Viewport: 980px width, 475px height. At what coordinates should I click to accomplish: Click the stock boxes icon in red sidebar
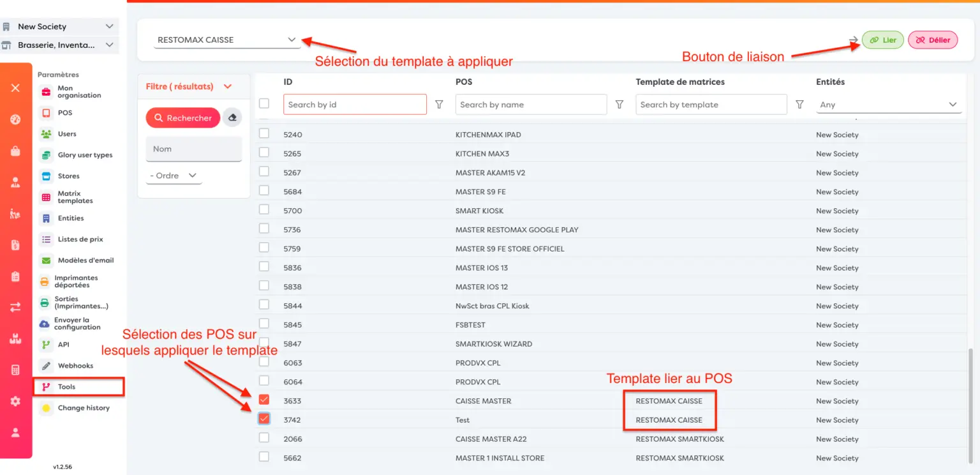click(15, 339)
